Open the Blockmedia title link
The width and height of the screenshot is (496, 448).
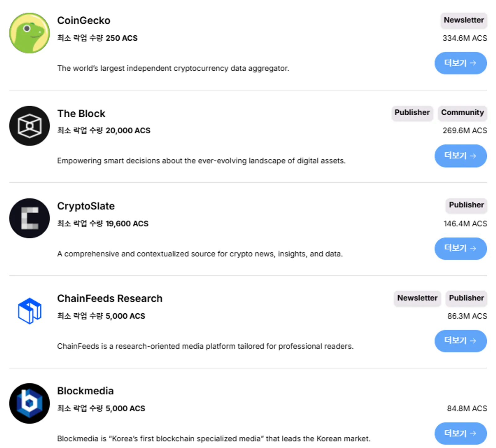[85, 391]
